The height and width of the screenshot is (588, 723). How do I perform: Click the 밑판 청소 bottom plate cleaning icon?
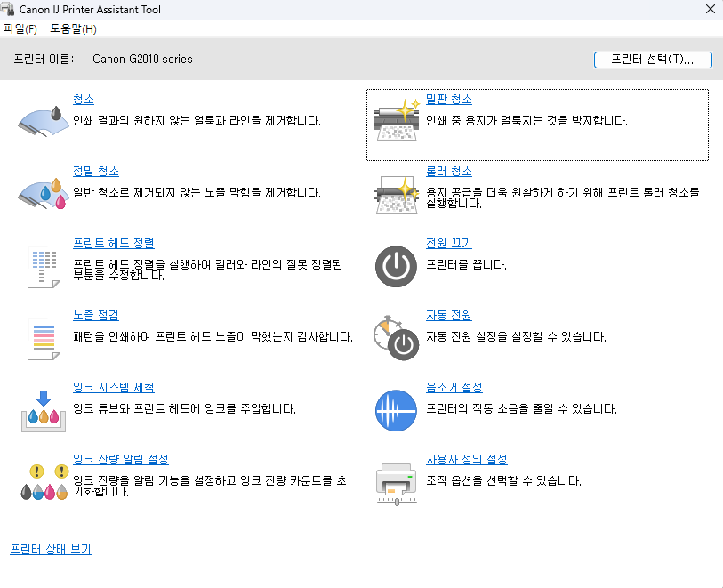click(397, 119)
